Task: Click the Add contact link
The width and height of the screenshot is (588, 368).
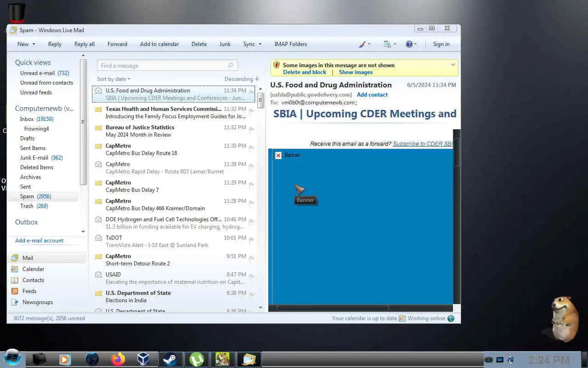Action: (x=372, y=95)
